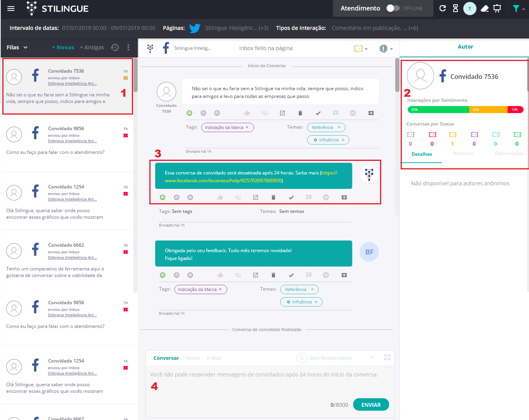Viewport: 529px width, 420px height.
Task: Click the refresh icon in top bar
Action: (443, 8)
